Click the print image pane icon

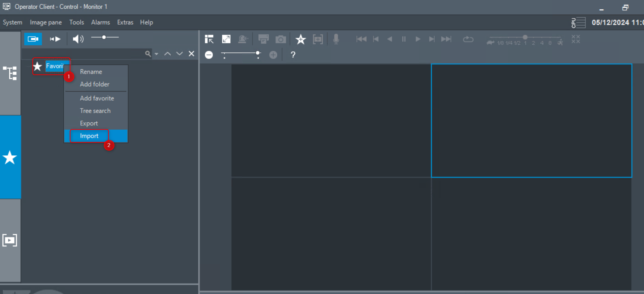click(x=263, y=39)
